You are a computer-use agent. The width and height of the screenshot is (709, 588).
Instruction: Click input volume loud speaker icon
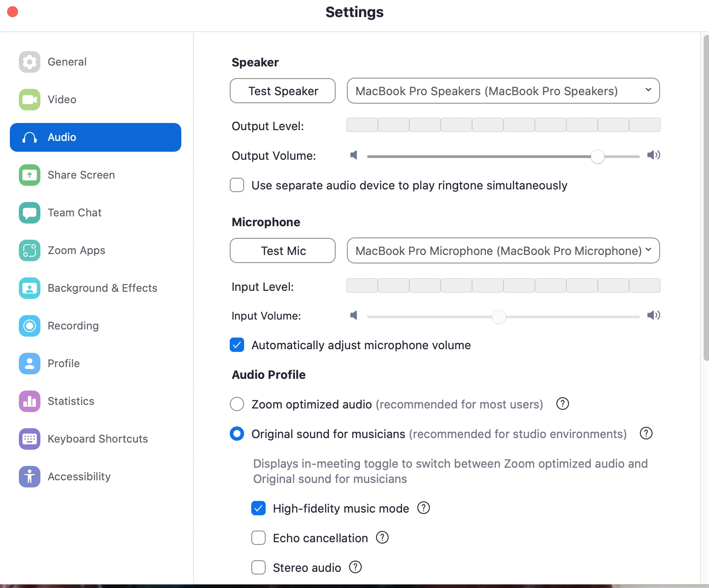(653, 316)
